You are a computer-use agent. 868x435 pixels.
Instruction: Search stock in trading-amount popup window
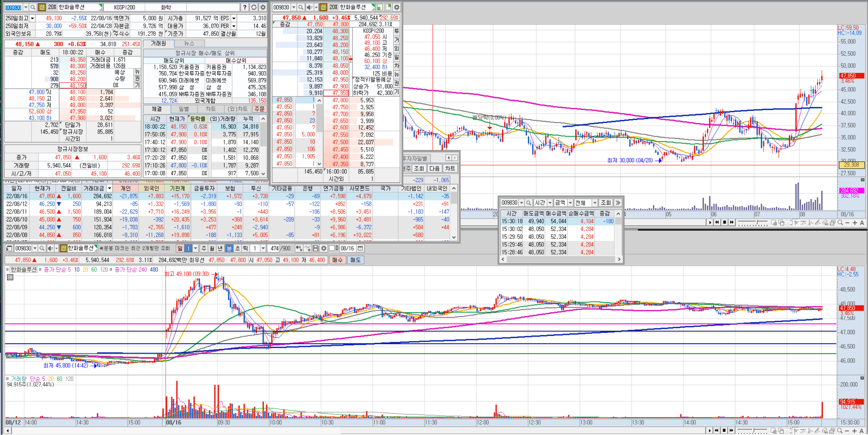tap(528, 203)
